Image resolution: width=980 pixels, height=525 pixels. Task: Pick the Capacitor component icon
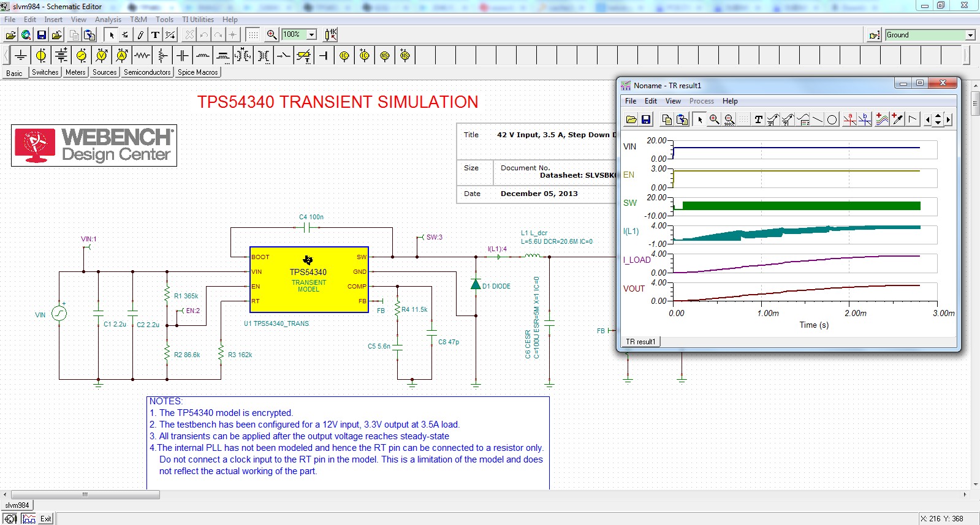pos(183,56)
